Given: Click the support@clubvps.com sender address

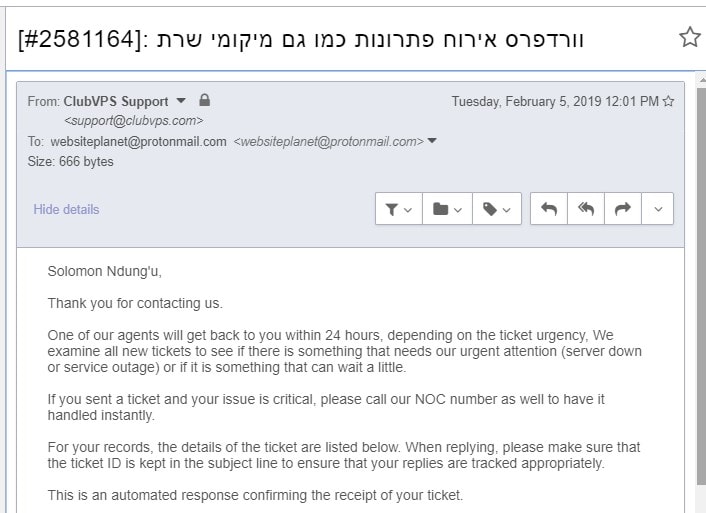Looking at the screenshot, I should pyautogui.click(x=133, y=121).
